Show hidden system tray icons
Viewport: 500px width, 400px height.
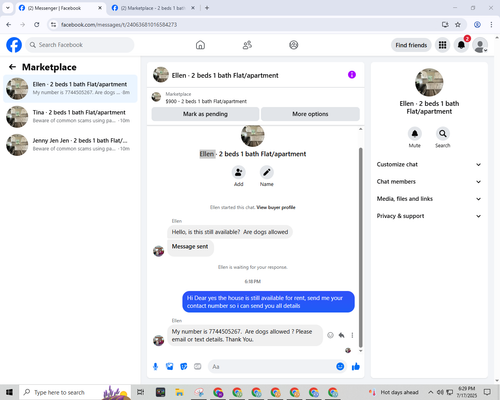(x=431, y=392)
